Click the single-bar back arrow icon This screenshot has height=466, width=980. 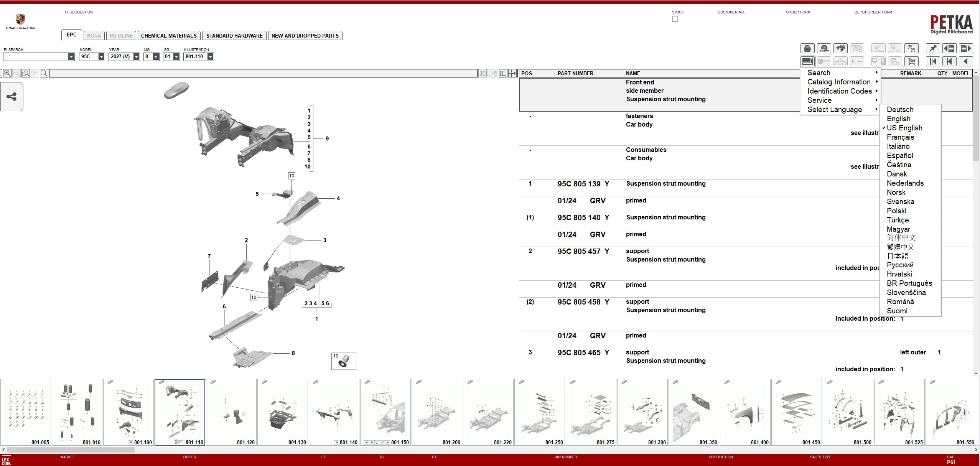949,61
